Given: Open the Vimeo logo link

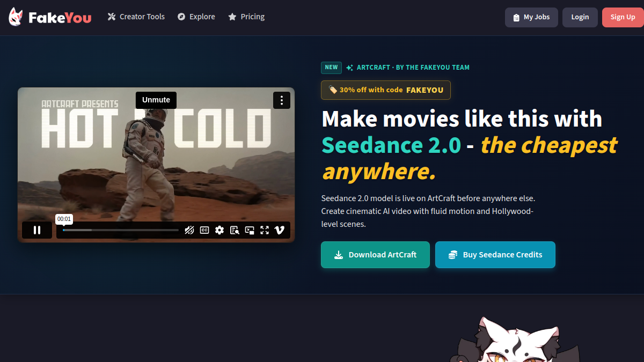Looking at the screenshot, I should pyautogui.click(x=280, y=230).
